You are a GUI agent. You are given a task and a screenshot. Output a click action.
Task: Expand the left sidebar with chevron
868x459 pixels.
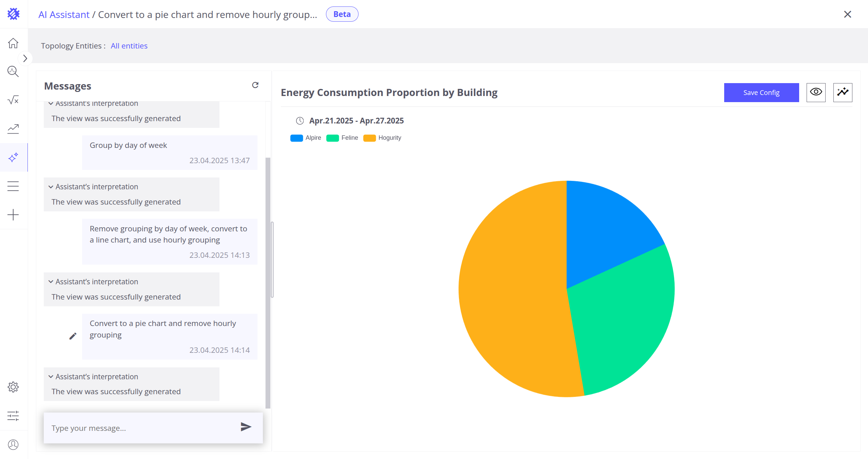coord(25,58)
